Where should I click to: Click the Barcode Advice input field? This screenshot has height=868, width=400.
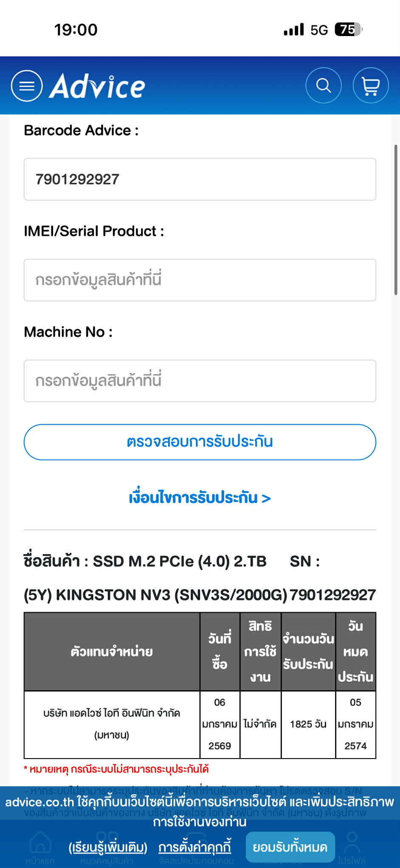point(200,179)
